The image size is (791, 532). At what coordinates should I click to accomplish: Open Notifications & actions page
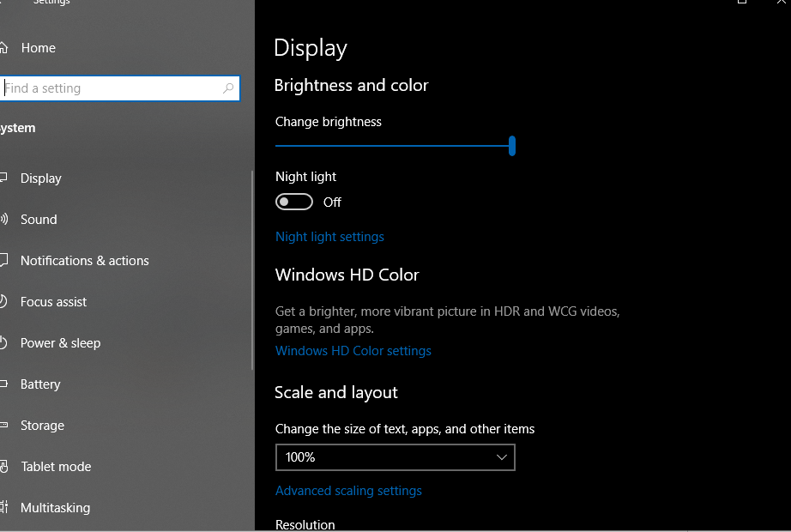pyautogui.click(x=85, y=261)
